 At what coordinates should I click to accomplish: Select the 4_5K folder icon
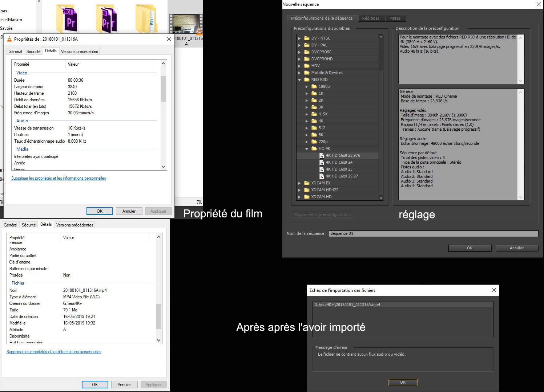click(x=314, y=114)
